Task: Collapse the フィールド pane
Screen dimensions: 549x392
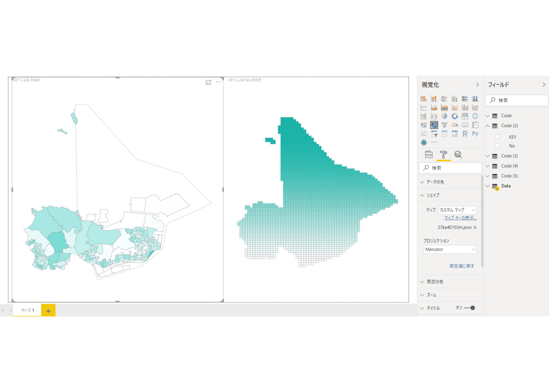Action: 544,85
